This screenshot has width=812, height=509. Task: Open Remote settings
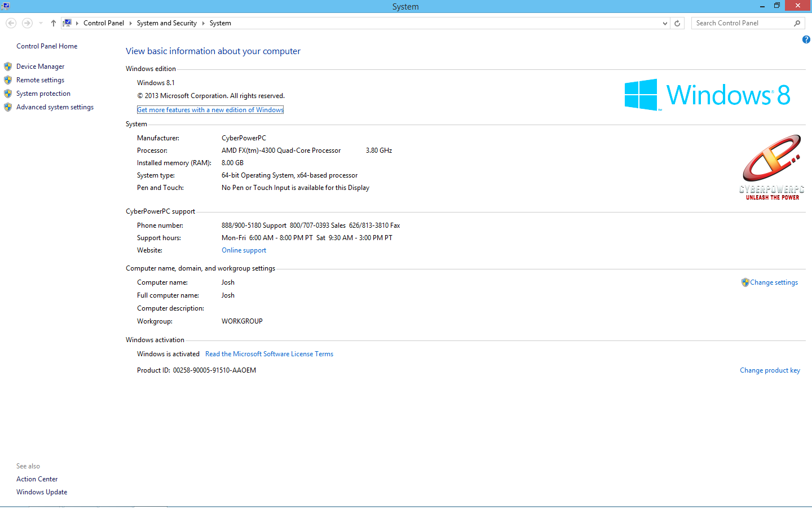point(40,80)
